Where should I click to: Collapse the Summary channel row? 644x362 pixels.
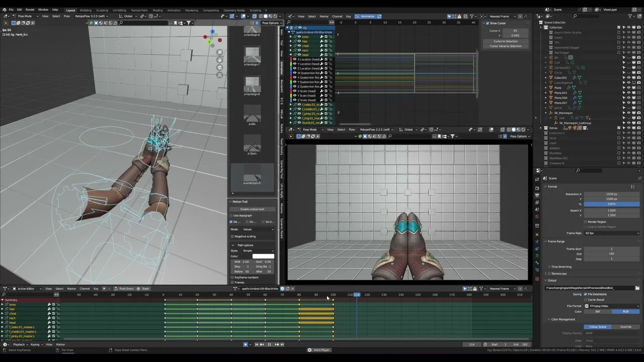click(2, 300)
